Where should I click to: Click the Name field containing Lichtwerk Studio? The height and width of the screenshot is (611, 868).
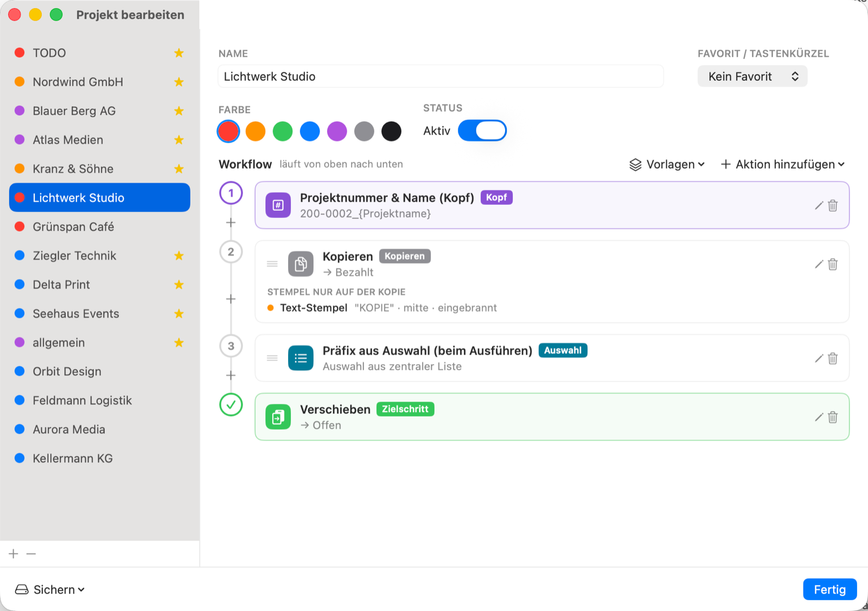[441, 76]
